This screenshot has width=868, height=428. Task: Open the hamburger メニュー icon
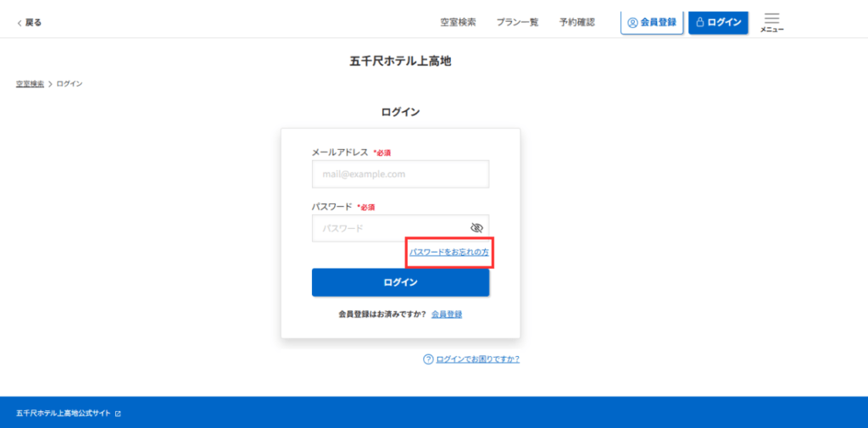point(771,19)
